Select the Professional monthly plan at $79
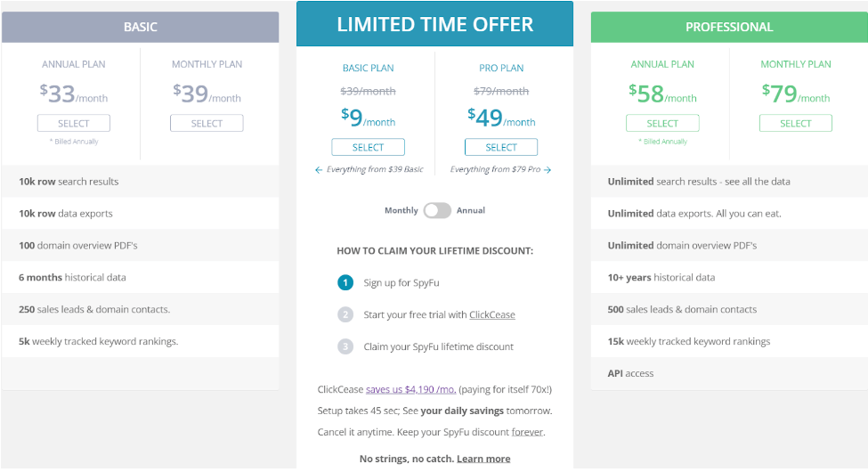This screenshot has width=868, height=472. (796, 123)
